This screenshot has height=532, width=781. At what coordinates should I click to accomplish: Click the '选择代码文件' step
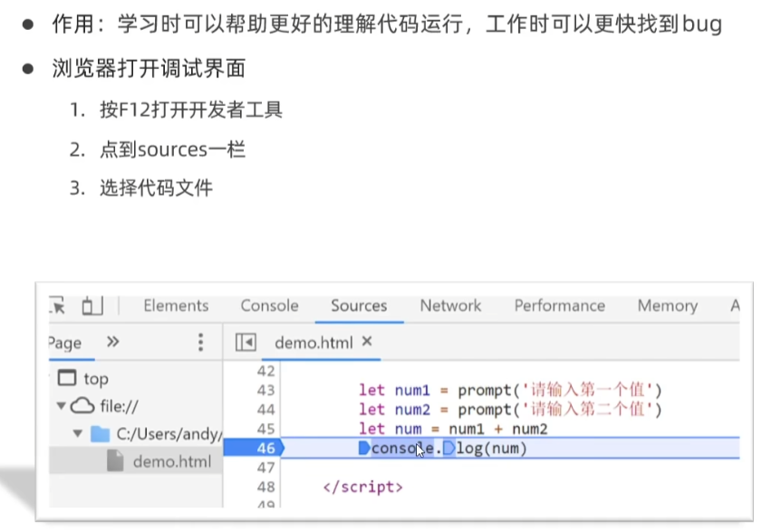pyautogui.click(x=157, y=188)
